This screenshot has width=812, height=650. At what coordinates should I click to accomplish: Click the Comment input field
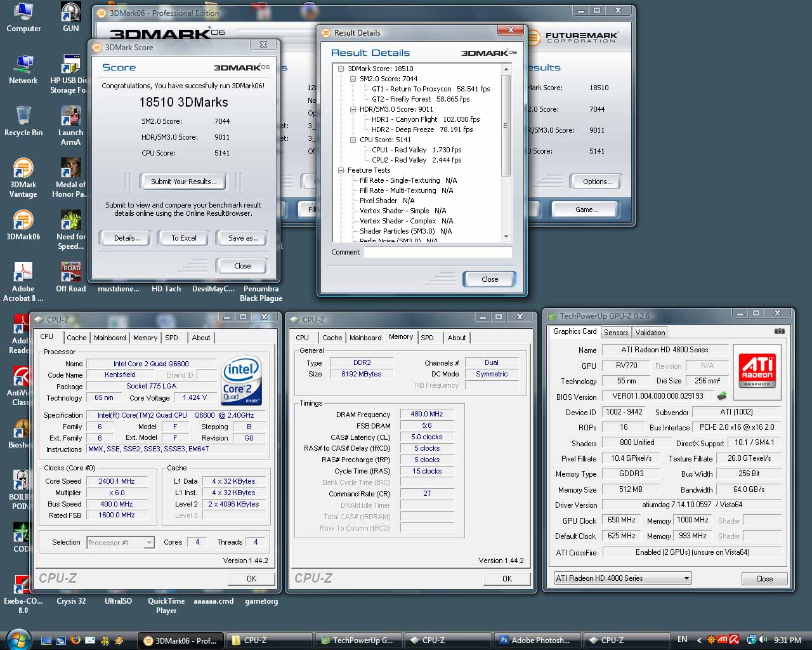tap(438, 252)
